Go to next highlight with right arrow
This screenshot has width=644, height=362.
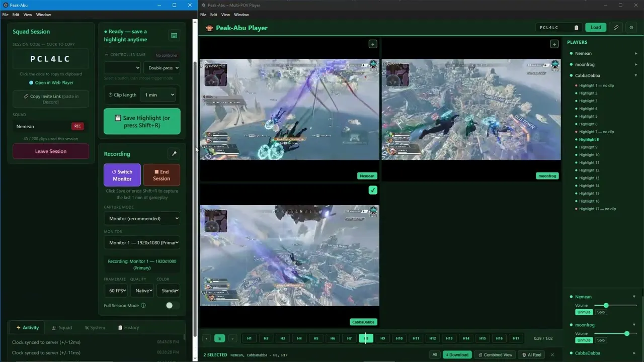pyautogui.click(x=232, y=338)
